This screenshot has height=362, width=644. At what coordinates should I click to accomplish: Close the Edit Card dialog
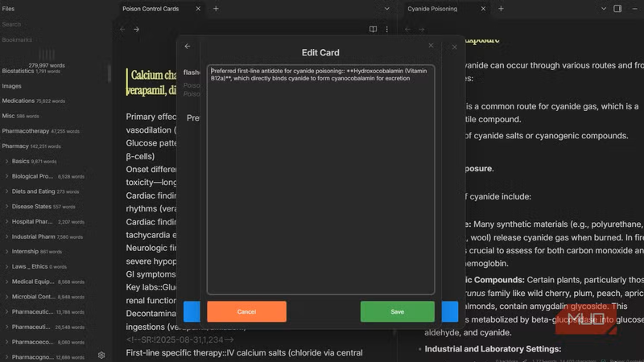pos(431,46)
